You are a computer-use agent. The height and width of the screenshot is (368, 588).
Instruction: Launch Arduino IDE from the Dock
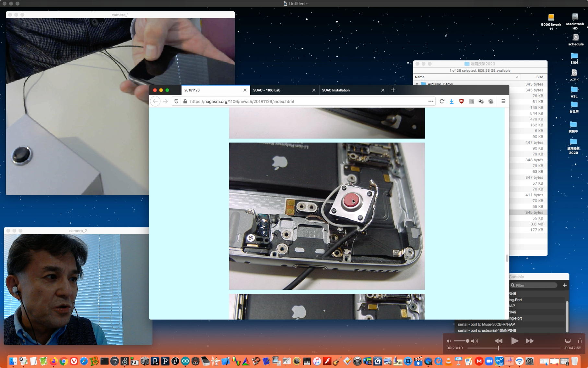click(x=185, y=361)
